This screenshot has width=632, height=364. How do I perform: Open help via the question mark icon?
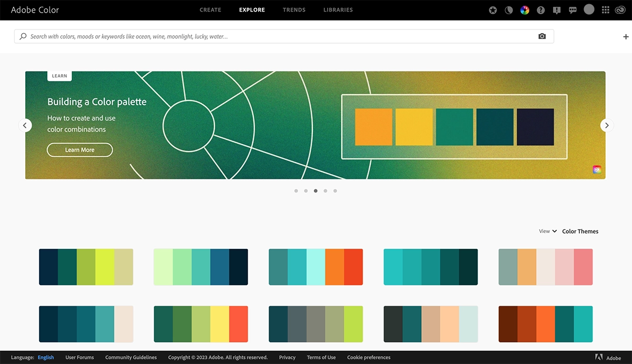540,10
